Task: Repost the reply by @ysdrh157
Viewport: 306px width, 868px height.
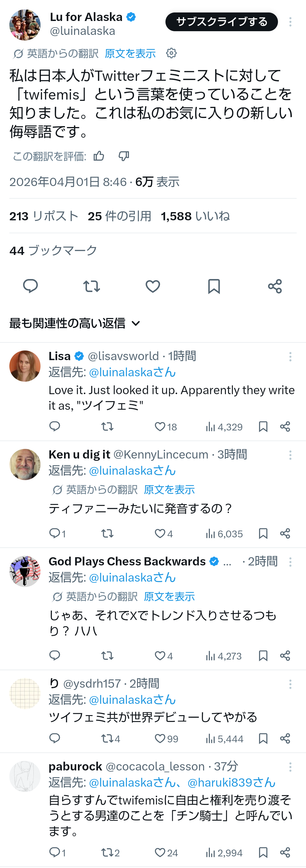Action: coord(107,739)
